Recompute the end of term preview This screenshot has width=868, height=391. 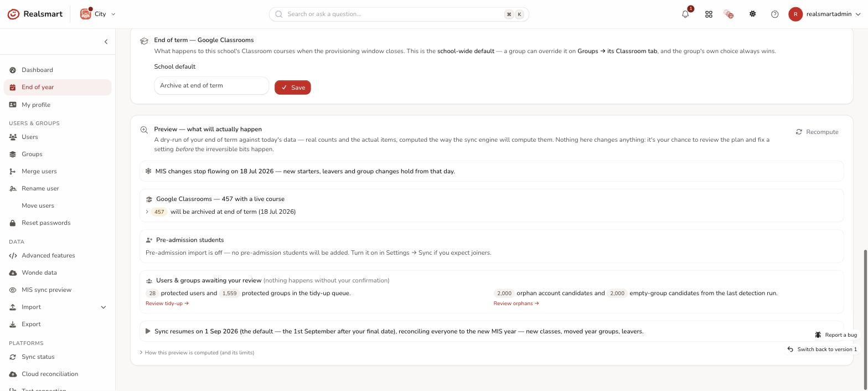pyautogui.click(x=817, y=132)
